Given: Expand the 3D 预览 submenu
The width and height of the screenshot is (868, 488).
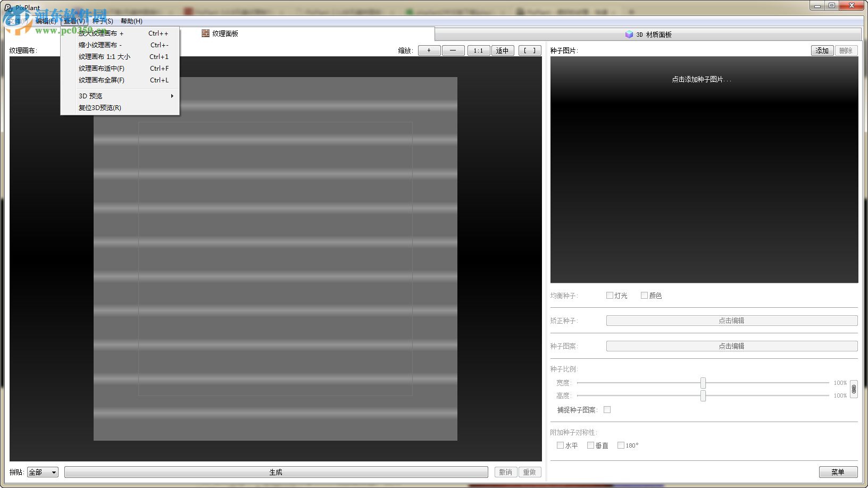Looking at the screenshot, I should pos(120,96).
